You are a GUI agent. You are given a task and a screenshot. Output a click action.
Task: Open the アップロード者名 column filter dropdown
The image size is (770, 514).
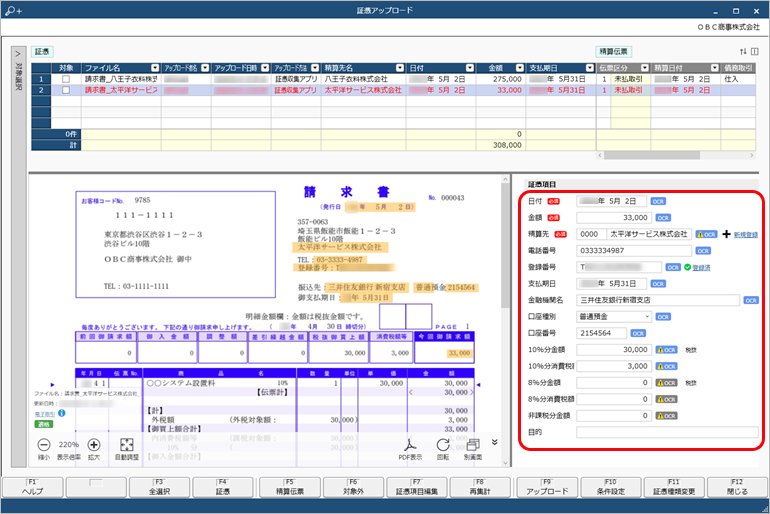[205, 68]
